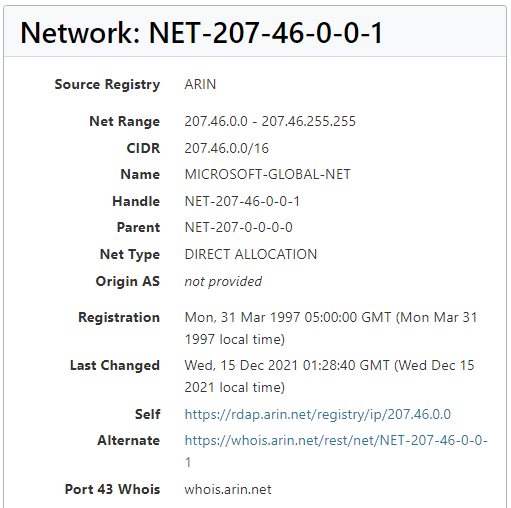The image size is (511, 508).
Task: Click the CIDR label
Action: point(143,148)
